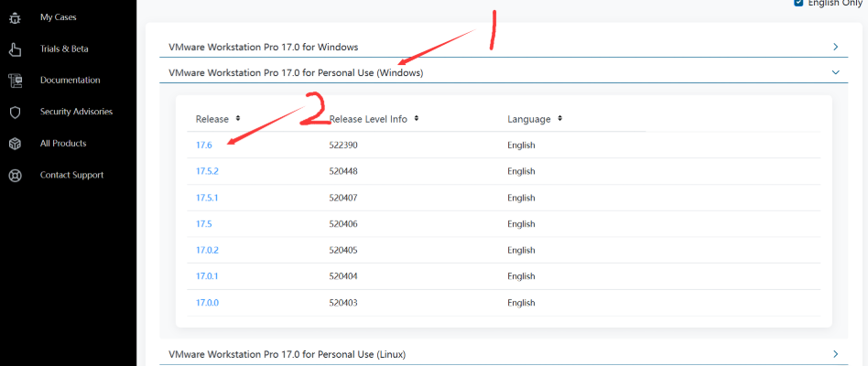This screenshot has height=366, width=868.
Task: Click the All Products cube icon
Action: pos(15,144)
